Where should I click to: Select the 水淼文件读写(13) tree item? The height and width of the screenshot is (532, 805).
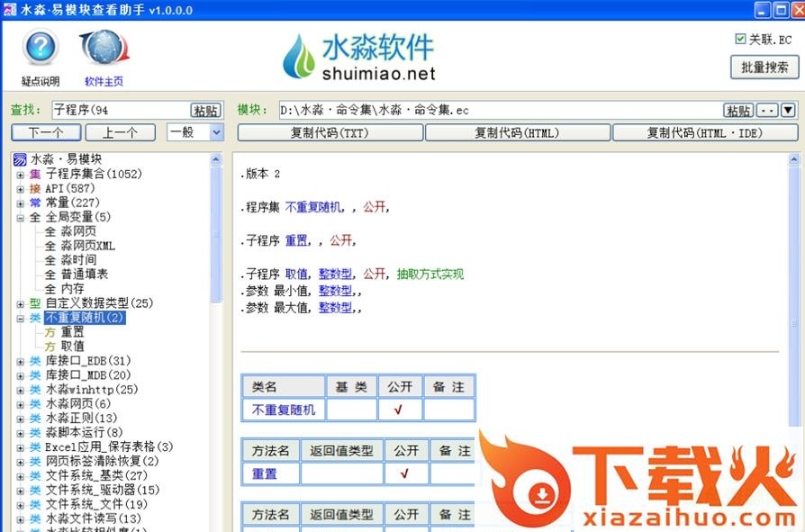94,518
